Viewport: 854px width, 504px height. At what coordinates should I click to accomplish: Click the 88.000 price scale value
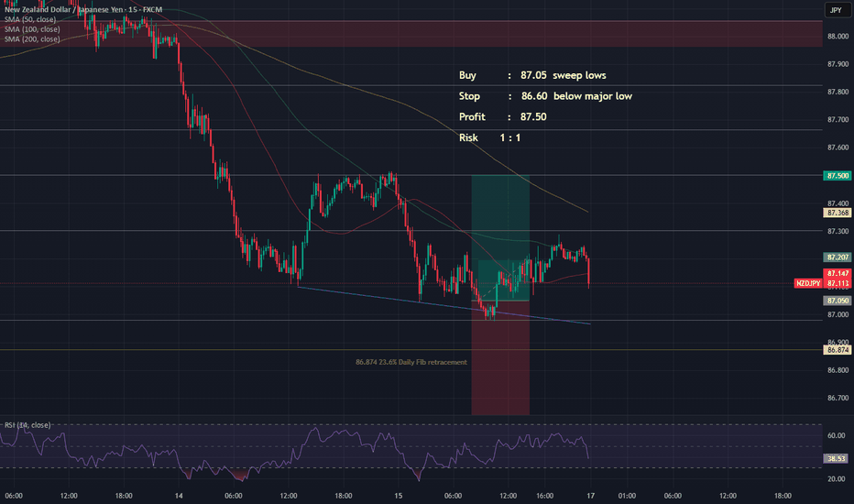pyautogui.click(x=838, y=36)
